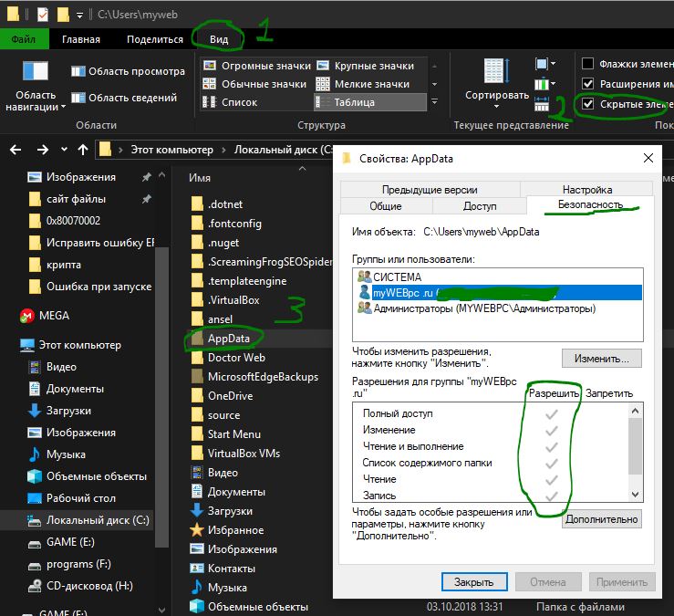Image resolution: width=674 pixels, height=616 pixels.
Task: Select Огромные значки layout
Action: pyautogui.click(x=257, y=66)
